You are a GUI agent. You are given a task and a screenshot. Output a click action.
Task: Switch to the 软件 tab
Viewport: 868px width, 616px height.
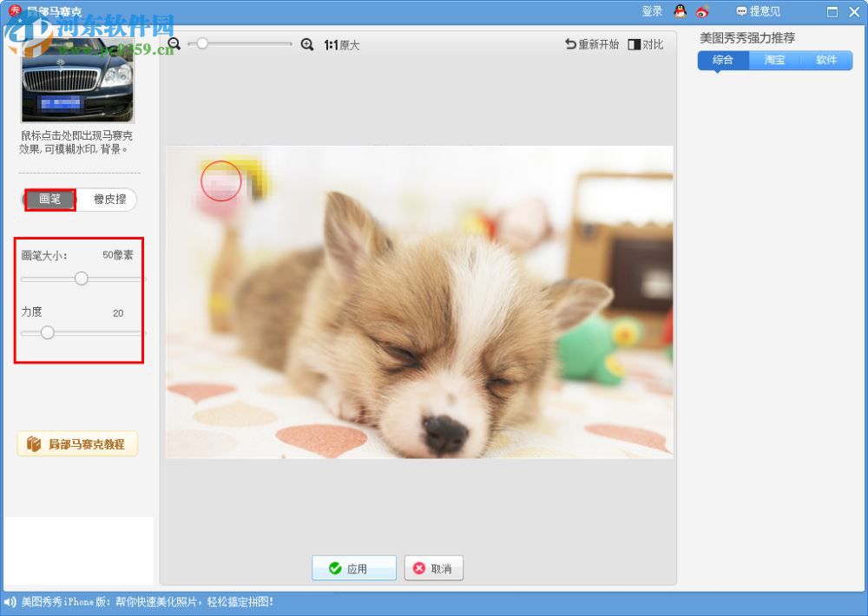pos(826,60)
